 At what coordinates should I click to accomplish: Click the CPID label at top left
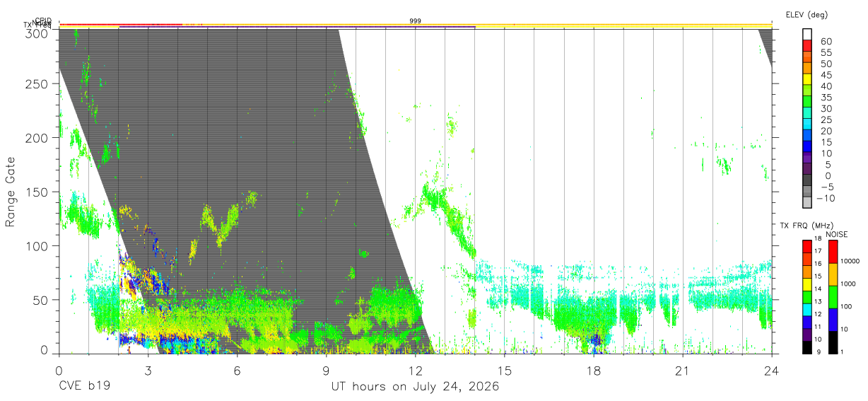coord(43,21)
